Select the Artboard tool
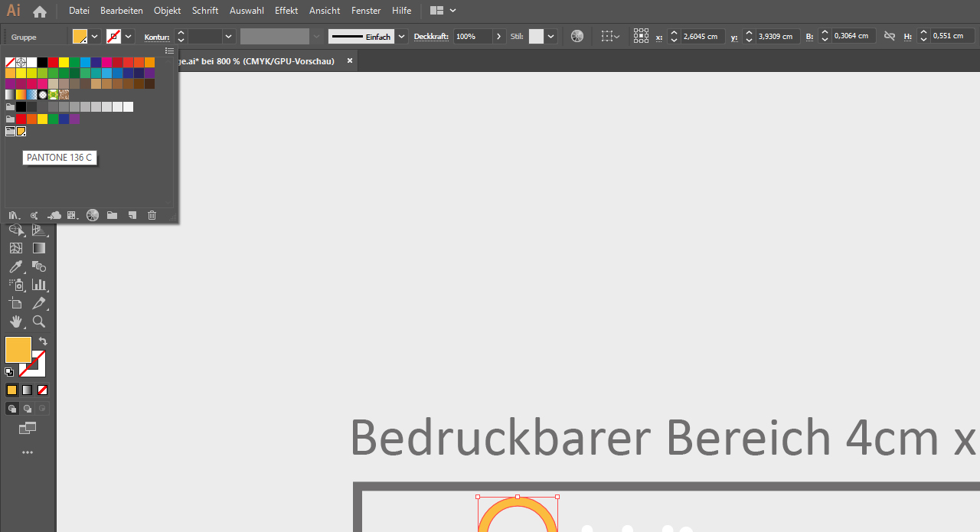Screen dimensions: 980x532 coord(16,303)
